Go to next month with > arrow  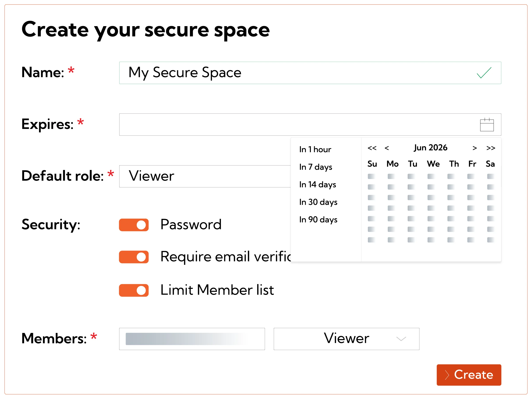474,148
